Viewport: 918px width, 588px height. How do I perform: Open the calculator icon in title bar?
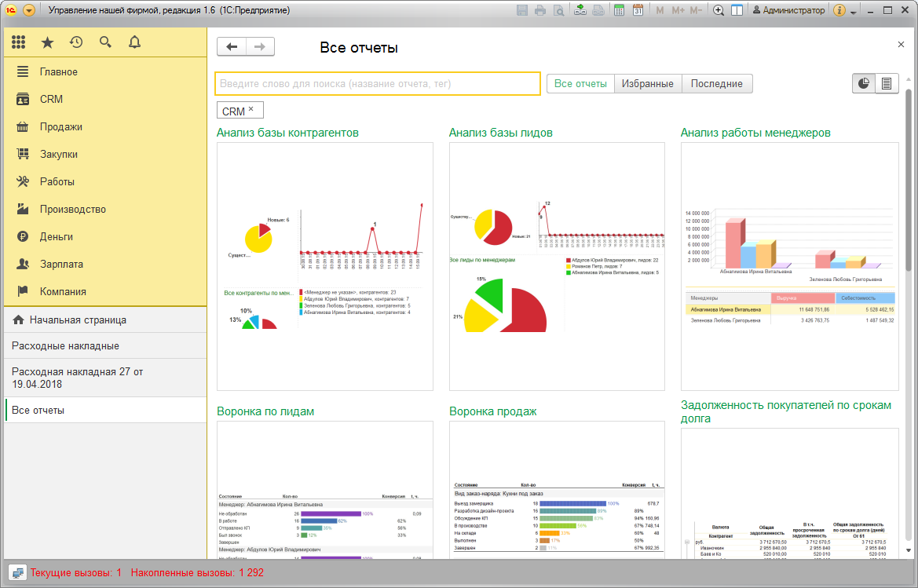[619, 10]
